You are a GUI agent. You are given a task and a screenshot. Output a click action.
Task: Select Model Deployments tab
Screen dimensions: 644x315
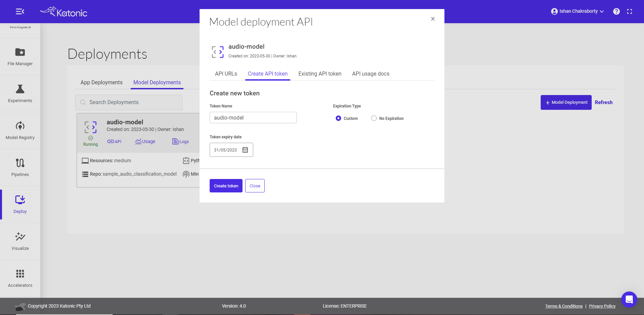(157, 83)
